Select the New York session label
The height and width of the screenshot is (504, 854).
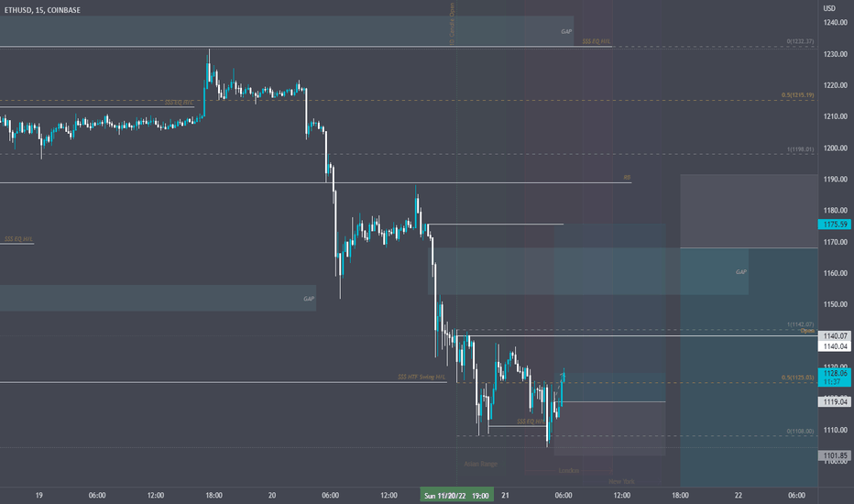pyautogui.click(x=621, y=482)
